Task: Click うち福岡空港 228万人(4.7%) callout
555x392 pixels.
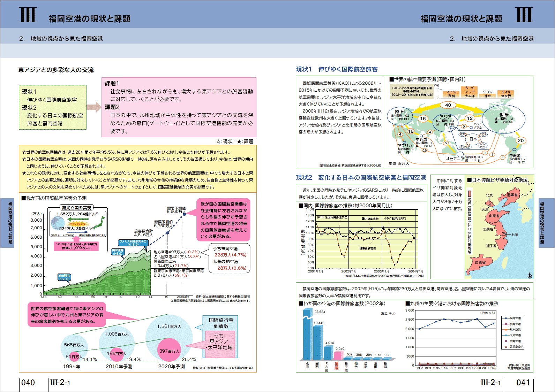Action: (x=230, y=252)
